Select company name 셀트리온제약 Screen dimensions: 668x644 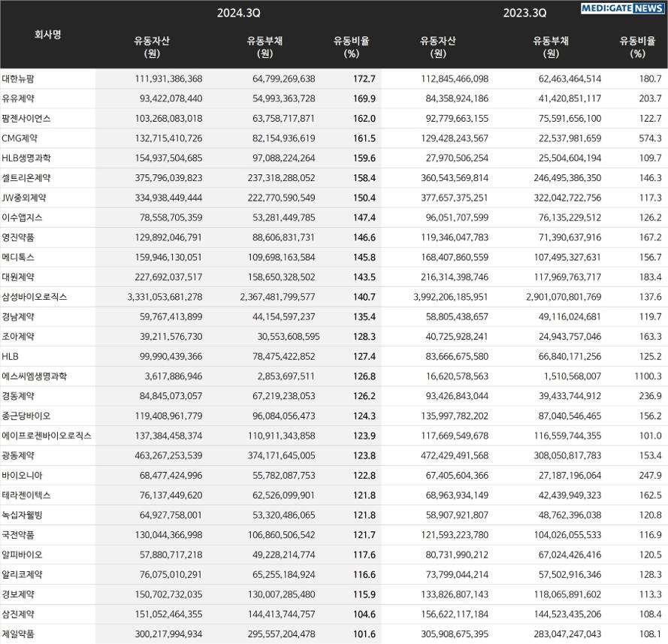[26, 178]
